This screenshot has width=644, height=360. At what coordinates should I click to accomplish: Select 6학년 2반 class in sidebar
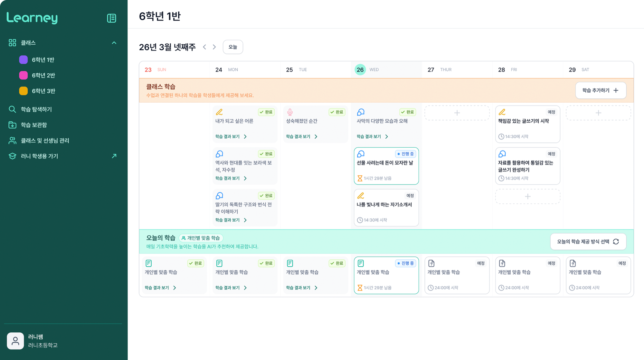click(x=43, y=75)
